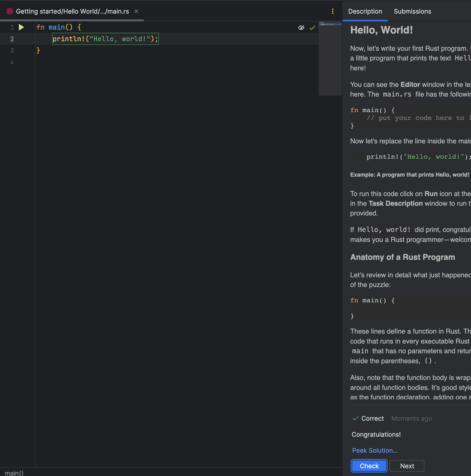Viewport: 471px width, 476px height.
Task: Open the editor tab options three-dot menu
Action: [x=333, y=11]
